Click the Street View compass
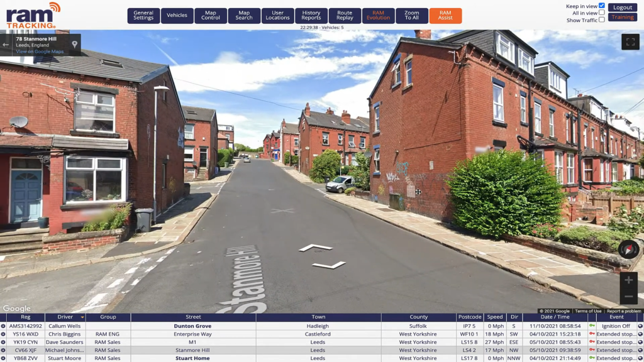This screenshot has width=644, height=362. pos(628,250)
